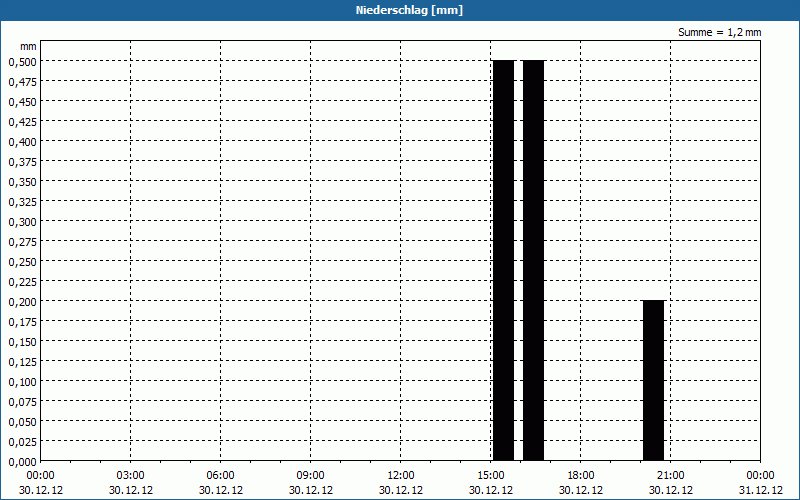800x500 pixels.
Task: Click the 18:00 time axis label
Action: coord(581,476)
